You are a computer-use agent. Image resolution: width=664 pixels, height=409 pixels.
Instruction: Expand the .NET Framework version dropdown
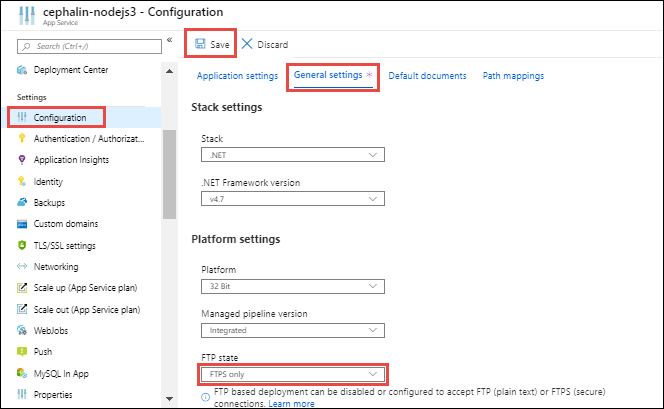click(292, 200)
